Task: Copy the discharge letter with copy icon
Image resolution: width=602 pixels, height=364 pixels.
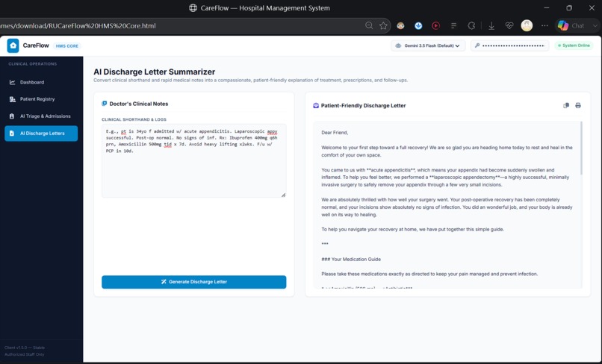Action: (x=566, y=105)
